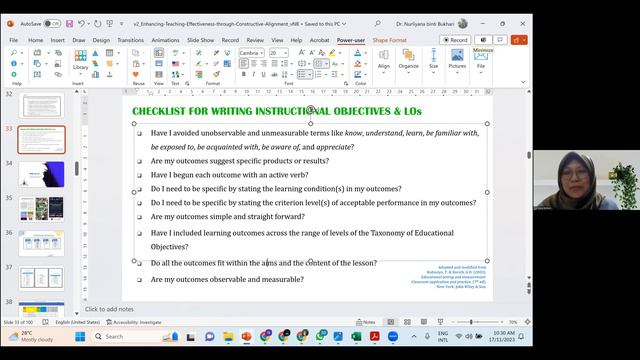Toggle Underline formatting
This screenshot has height=360, width=640.
click(264, 74)
